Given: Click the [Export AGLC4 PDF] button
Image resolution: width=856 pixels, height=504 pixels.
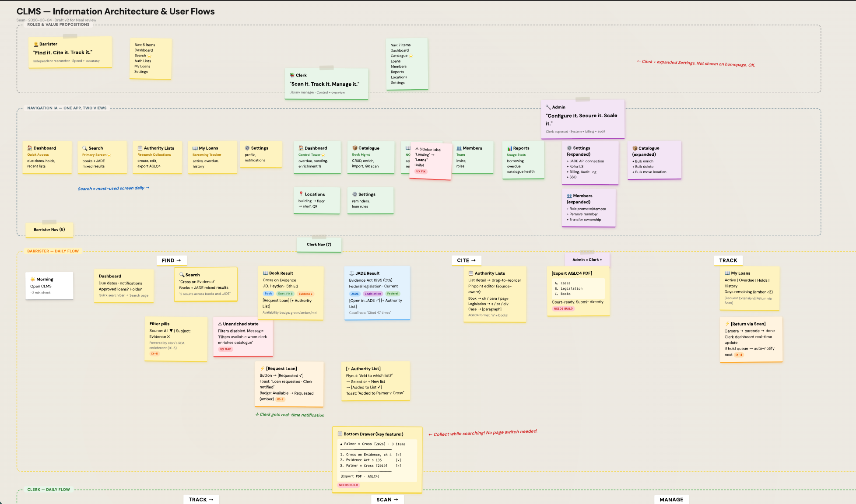Looking at the screenshot, I should pyautogui.click(x=571, y=273).
